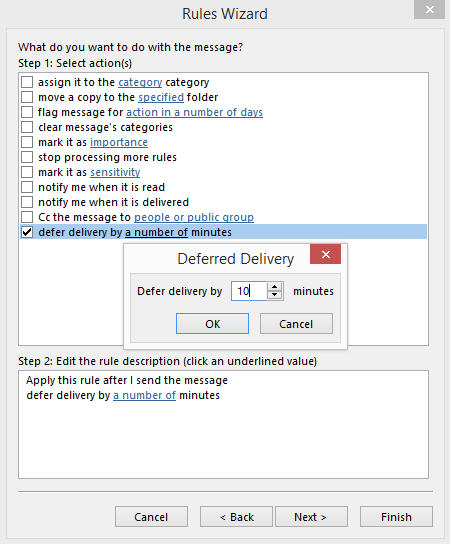450x544 pixels.
Task: Check 'assign it to the category' checkbox
Action: click(27, 82)
